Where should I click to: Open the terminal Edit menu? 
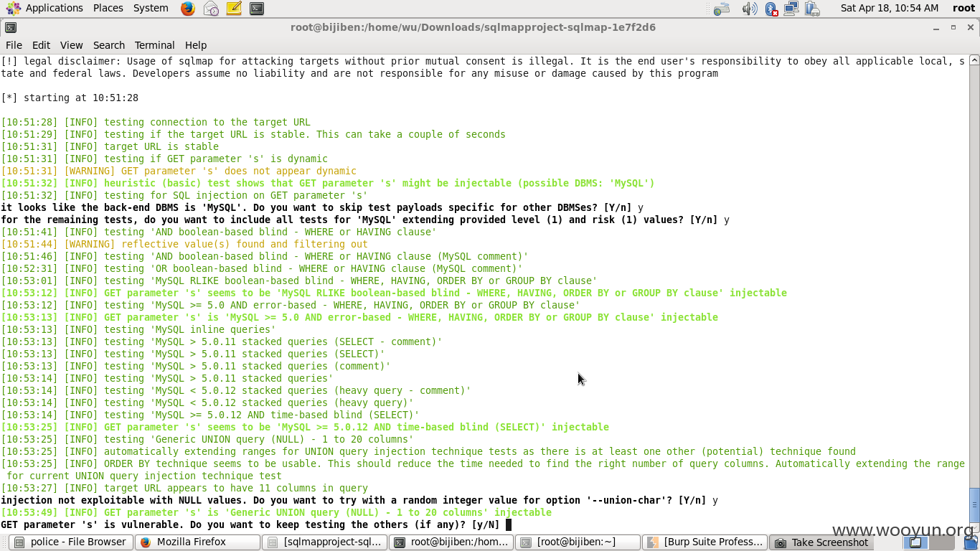[x=41, y=44]
